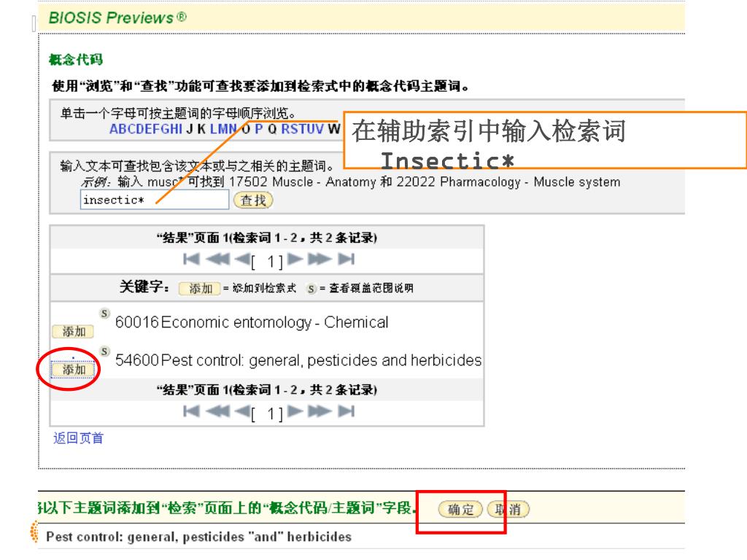Focus the insectic* search text field
Image resolution: width=747 pixels, height=560 pixels.
(155, 200)
